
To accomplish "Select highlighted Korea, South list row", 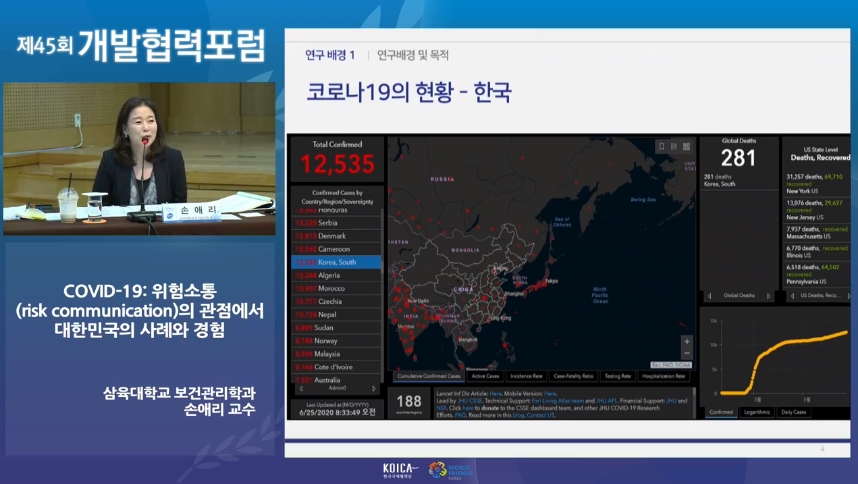I will 336,263.
